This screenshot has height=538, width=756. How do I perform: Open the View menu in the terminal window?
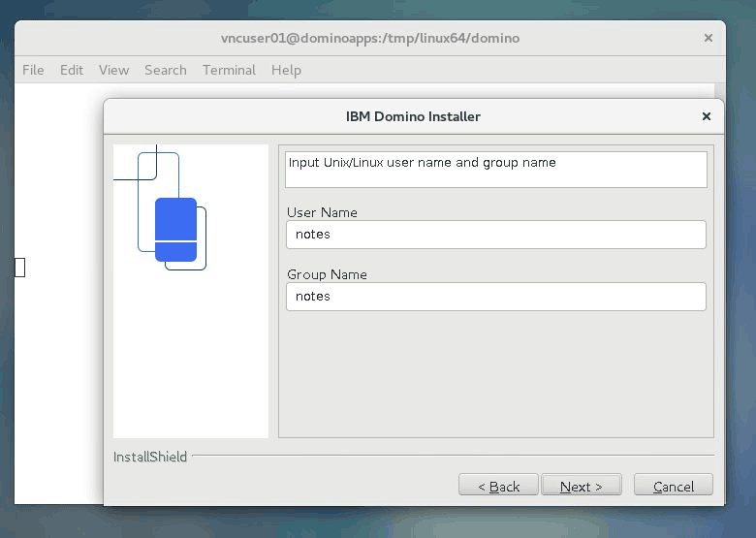[113, 70]
